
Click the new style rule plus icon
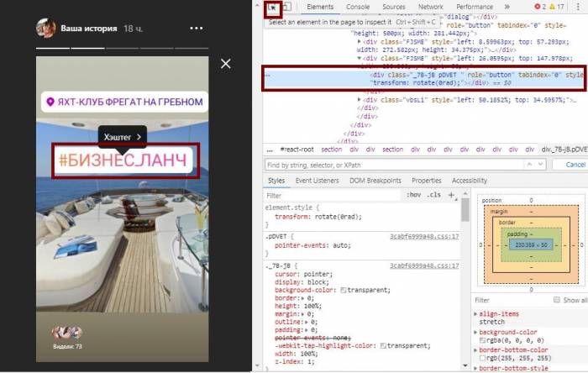(451, 195)
